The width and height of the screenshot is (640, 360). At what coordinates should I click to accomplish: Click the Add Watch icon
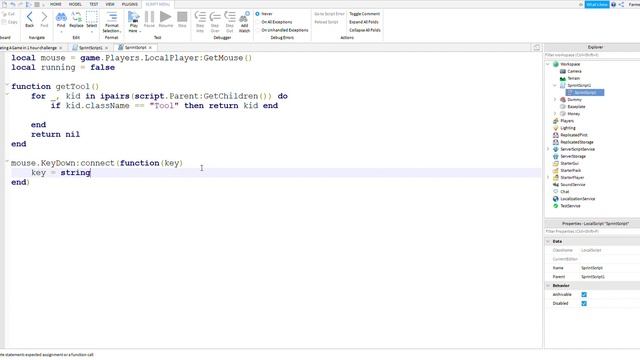click(x=244, y=17)
